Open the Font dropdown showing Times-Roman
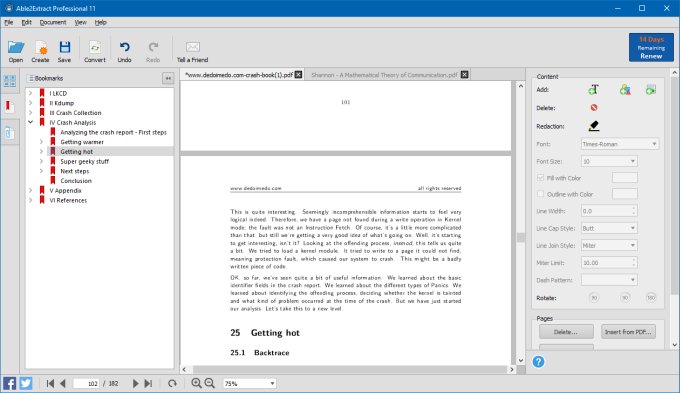This screenshot has height=393, width=680. pos(620,144)
